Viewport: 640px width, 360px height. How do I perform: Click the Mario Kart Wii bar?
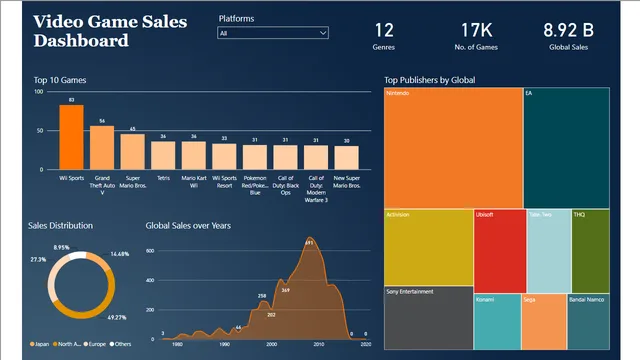point(194,156)
